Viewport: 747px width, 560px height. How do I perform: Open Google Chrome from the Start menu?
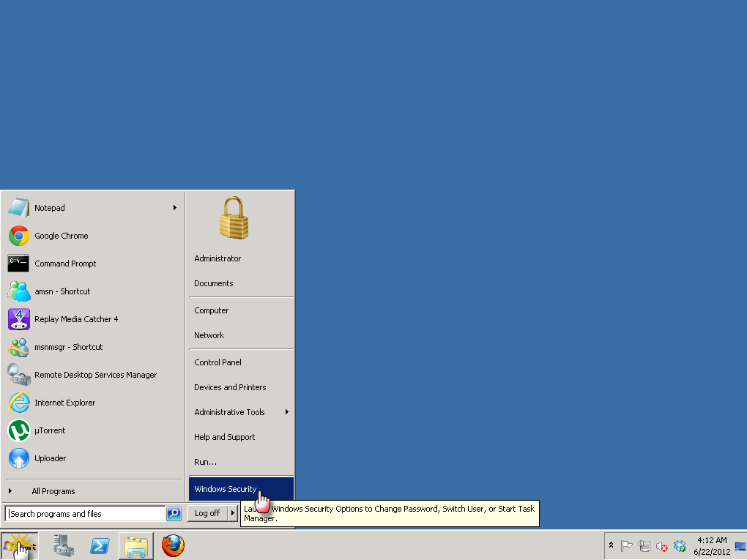click(61, 236)
